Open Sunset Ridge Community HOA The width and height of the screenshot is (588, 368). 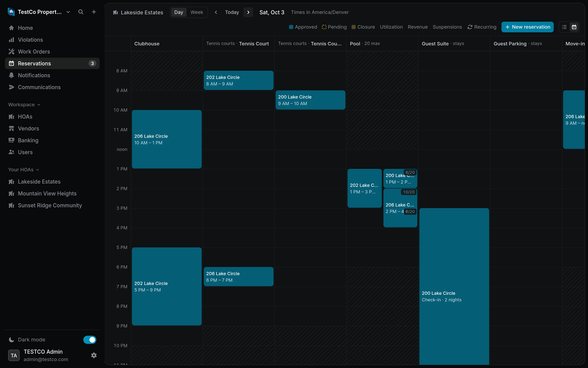tap(52, 205)
